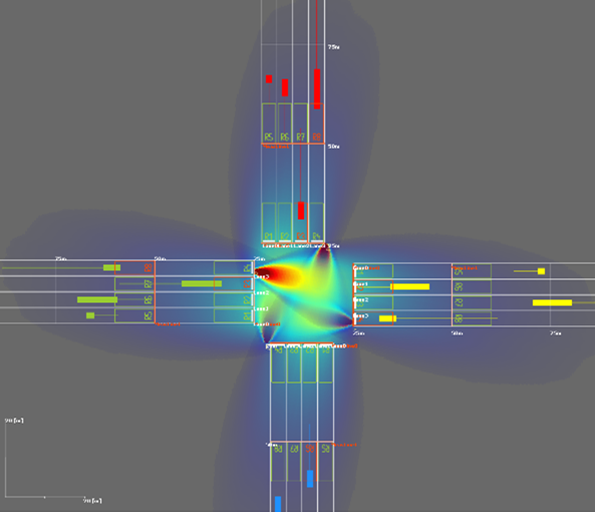Click the blue vehicle in the south approach S8 box

(x=310, y=479)
